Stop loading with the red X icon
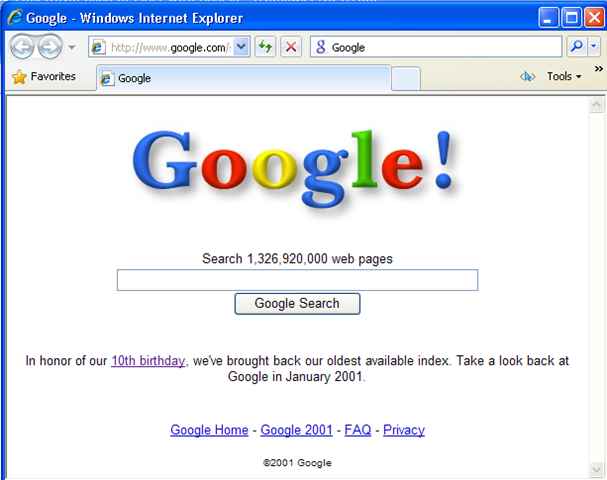 (291, 47)
